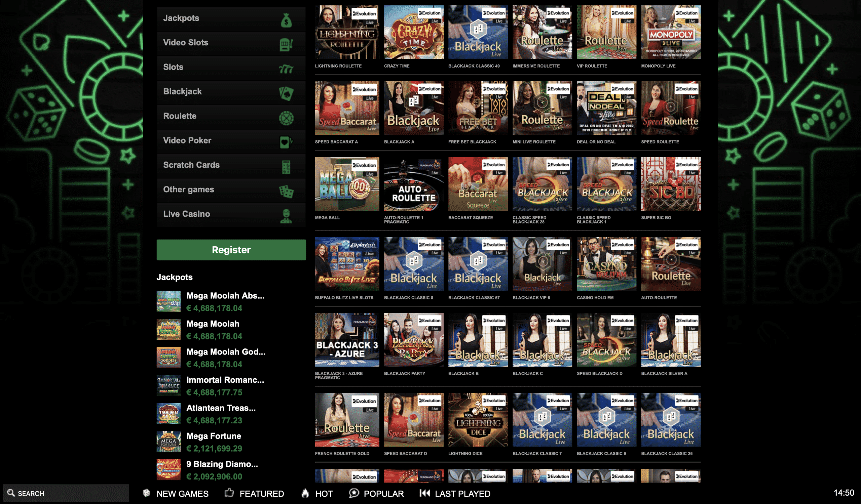This screenshot has height=504, width=861.
Task: Open the Mega Moolah jackpot icon
Action: coord(169,329)
